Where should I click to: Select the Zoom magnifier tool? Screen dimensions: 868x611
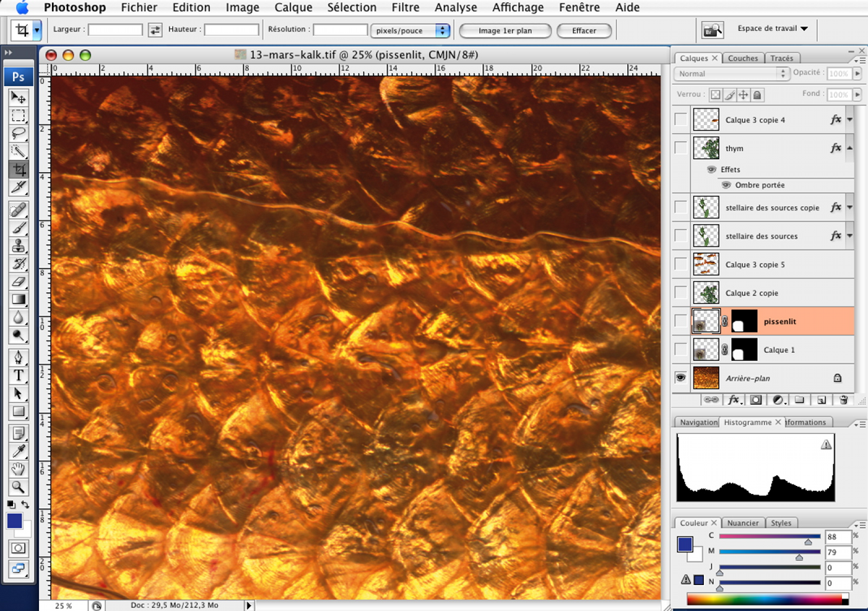tap(19, 487)
